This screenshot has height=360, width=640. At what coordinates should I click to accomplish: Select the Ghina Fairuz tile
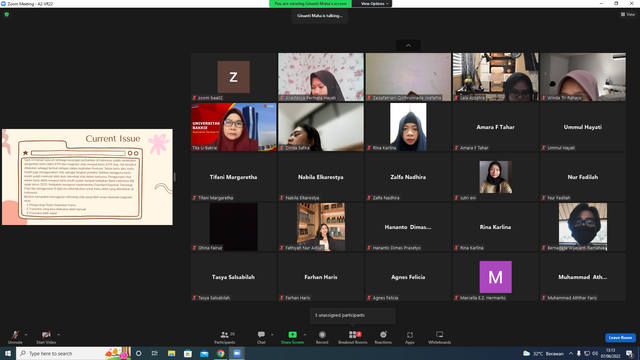point(233,227)
